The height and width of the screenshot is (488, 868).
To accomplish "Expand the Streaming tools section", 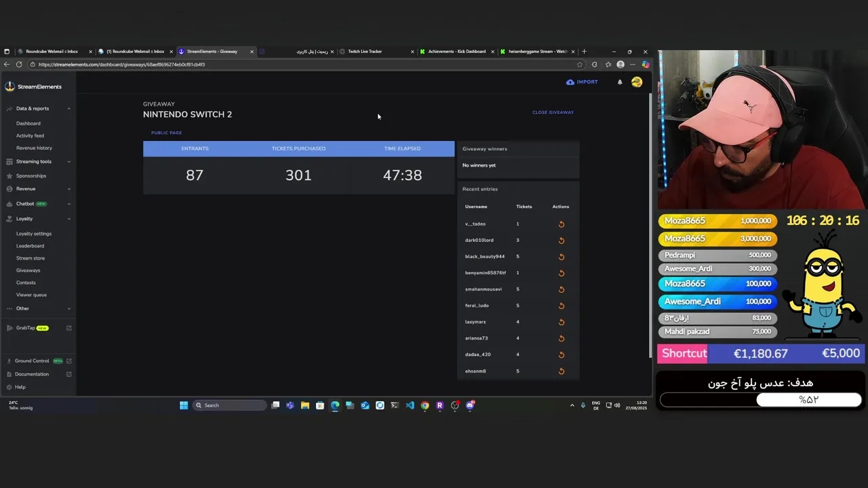I will point(39,161).
